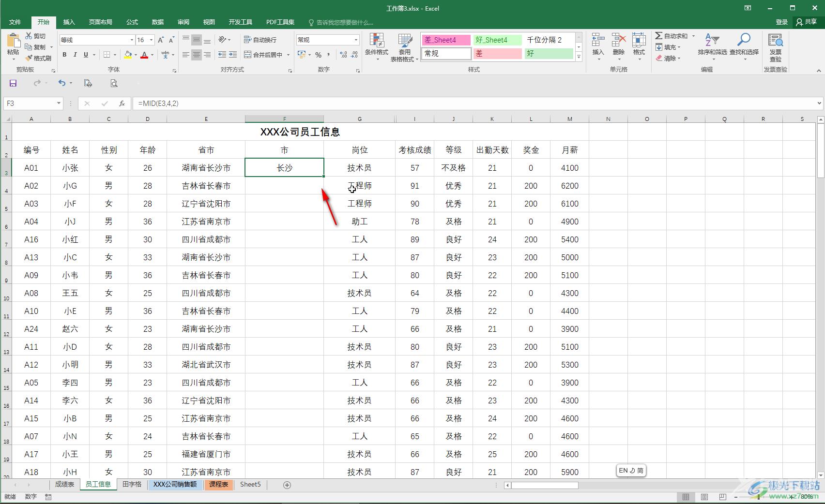The image size is (825, 504).
Task: Toggle Bold formatting
Action: 64,55
